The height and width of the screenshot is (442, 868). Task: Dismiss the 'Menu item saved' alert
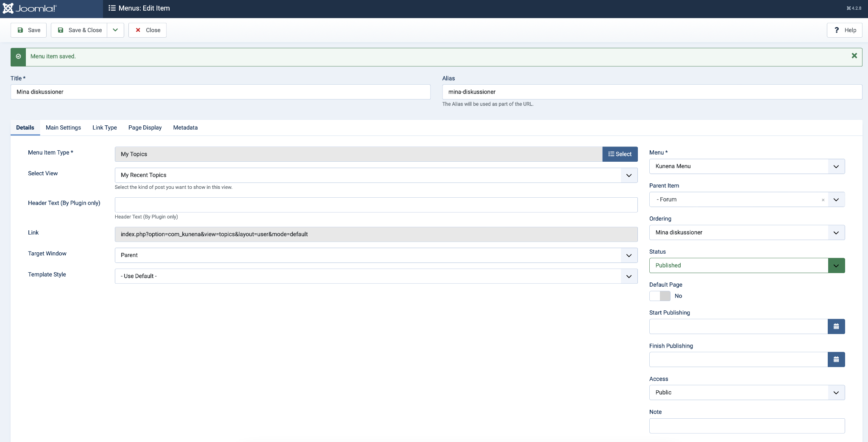click(x=854, y=56)
